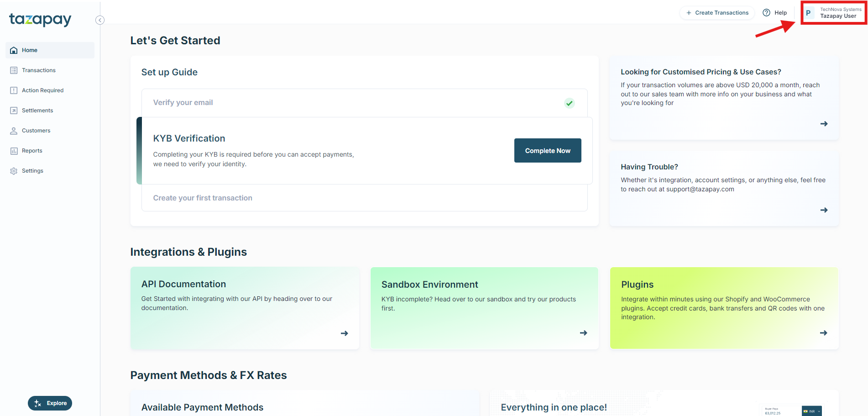Click the green email verified checkmark

click(569, 103)
